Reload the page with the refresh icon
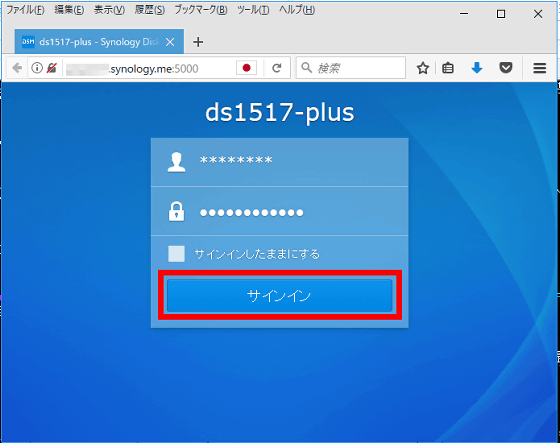Viewport: 560px width, 443px height. pyautogui.click(x=277, y=68)
